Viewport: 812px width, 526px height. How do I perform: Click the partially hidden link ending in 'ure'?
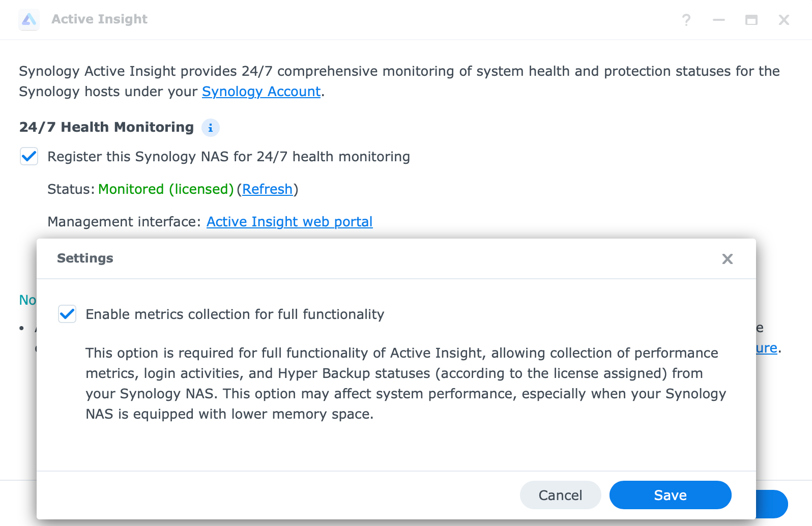[767, 348]
